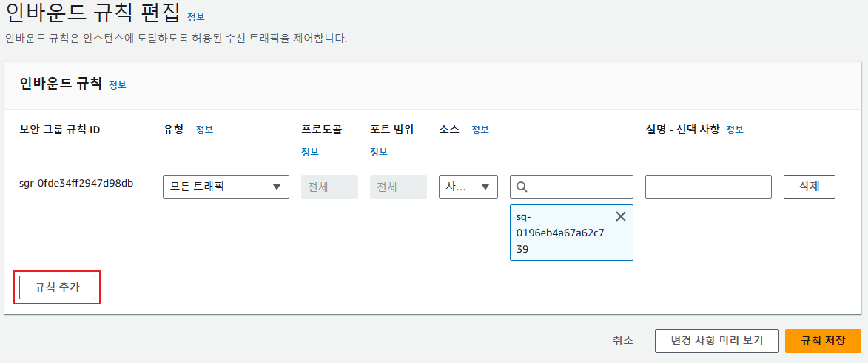The image size is (868, 363).
Task: Click the 변경 사항 미리 보기 button
Action: (x=717, y=341)
